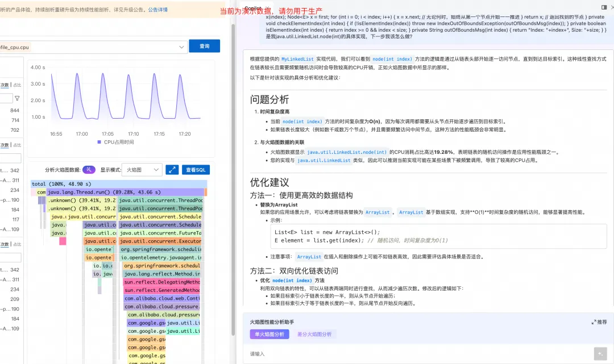Open the 显示模式 火焰图 dropdown
The image size is (614, 364).
coord(142,170)
